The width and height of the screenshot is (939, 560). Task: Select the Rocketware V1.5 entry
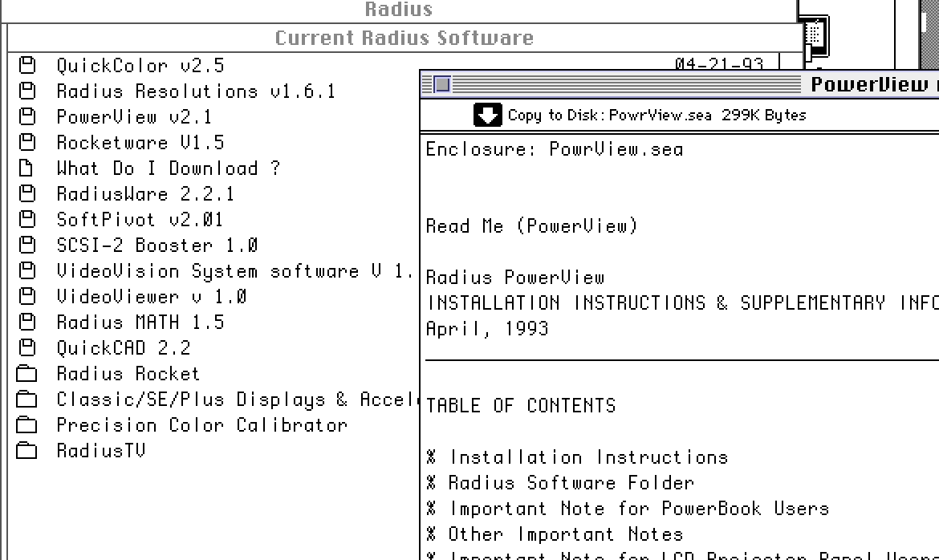coord(140,143)
